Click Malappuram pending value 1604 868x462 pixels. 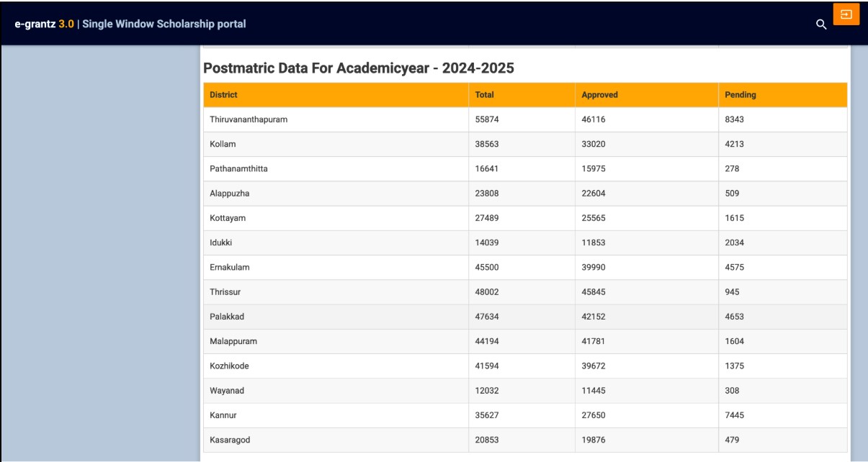pos(735,341)
